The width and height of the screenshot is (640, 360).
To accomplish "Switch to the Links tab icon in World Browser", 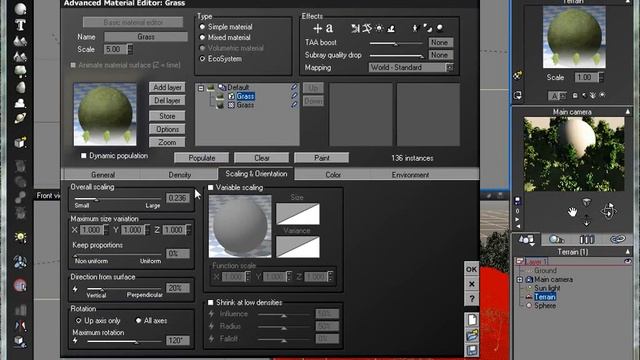I will point(618,240).
